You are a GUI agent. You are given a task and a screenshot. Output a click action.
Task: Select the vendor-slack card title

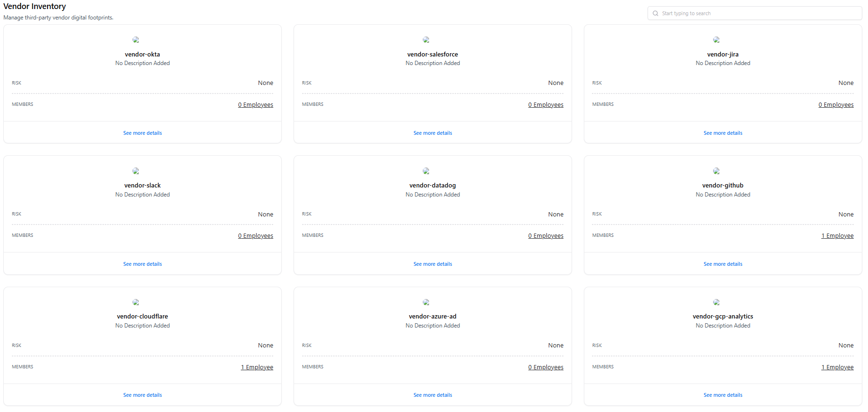[x=143, y=186]
